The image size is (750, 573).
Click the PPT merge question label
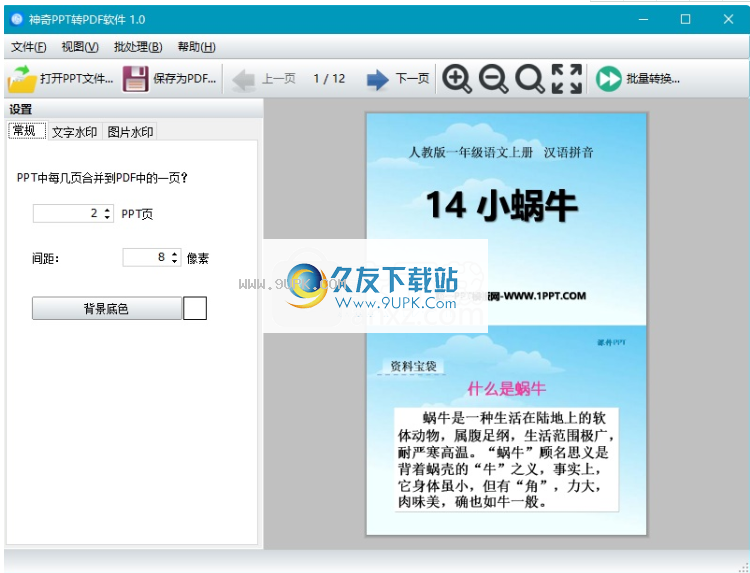tap(102, 178)
